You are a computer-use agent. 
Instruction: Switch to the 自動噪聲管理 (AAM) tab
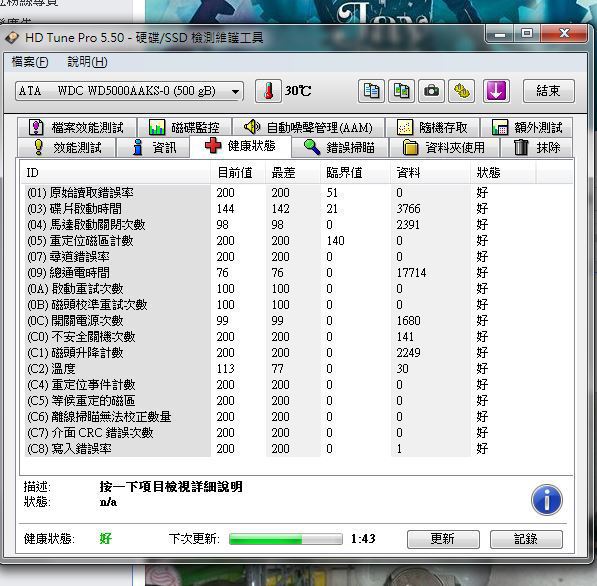coord(308,127)
